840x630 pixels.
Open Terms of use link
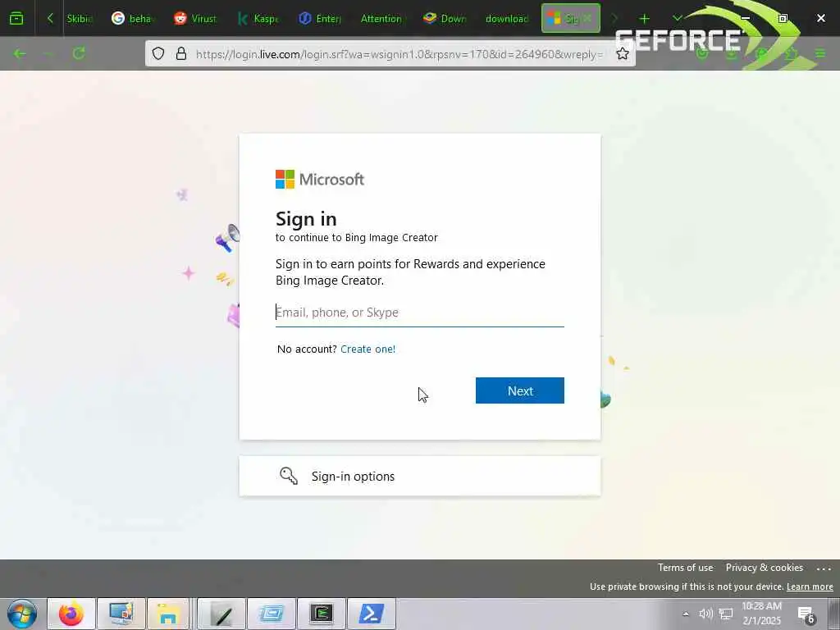(685, 568)
